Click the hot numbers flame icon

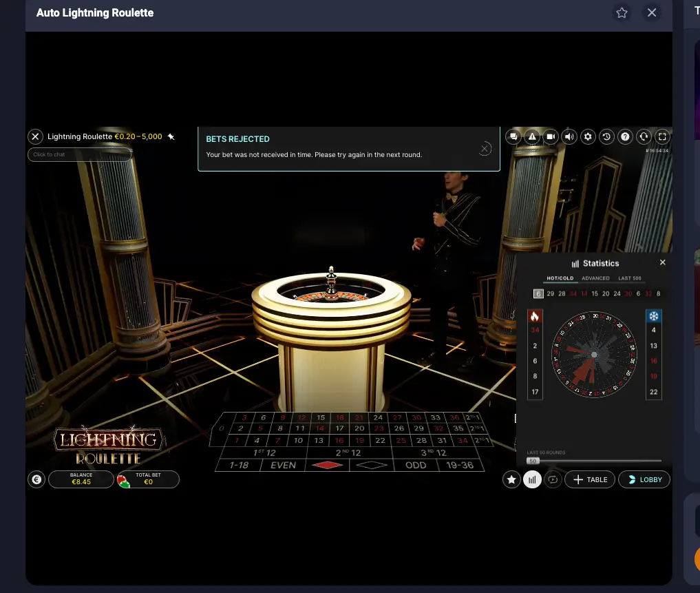coord(535,316)
